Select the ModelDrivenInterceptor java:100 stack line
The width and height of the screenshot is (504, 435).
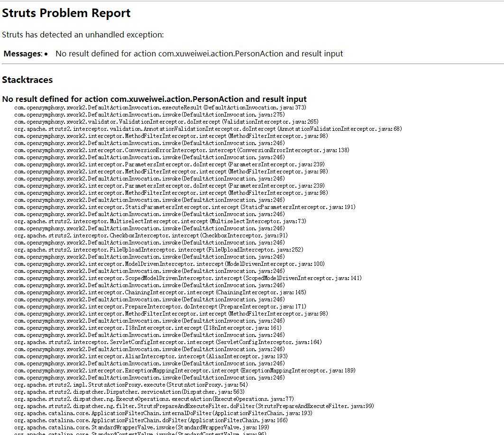169,264
